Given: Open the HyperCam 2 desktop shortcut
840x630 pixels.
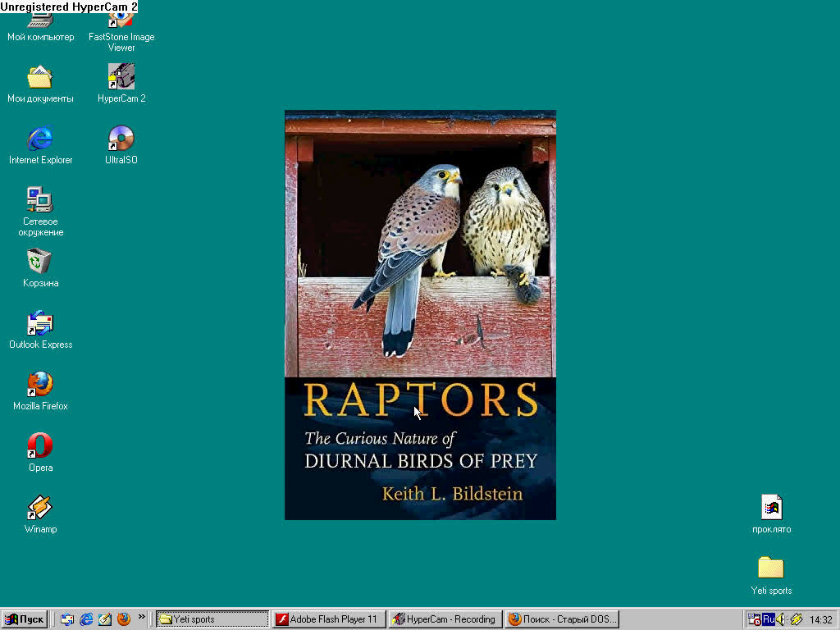Looking at the screenshot, I should (121, 78).
